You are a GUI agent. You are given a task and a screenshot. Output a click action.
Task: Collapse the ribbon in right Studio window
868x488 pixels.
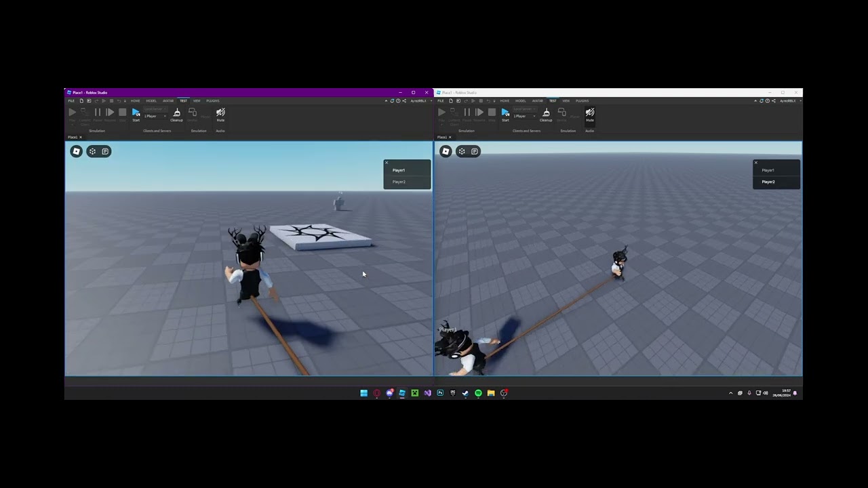[x=755, y=101]
